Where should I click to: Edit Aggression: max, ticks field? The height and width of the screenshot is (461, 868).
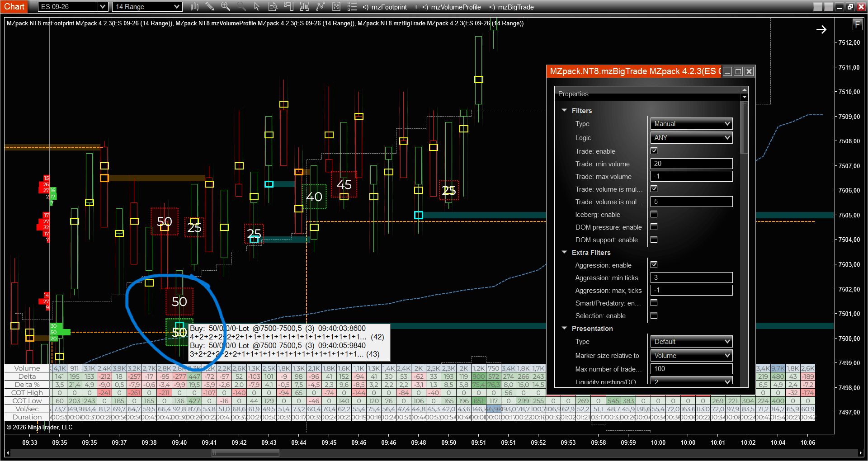691,290
